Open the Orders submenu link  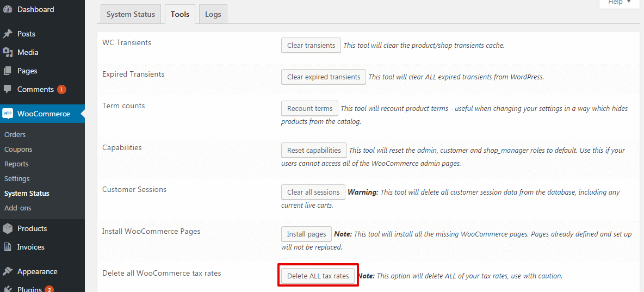coord(15,135)
